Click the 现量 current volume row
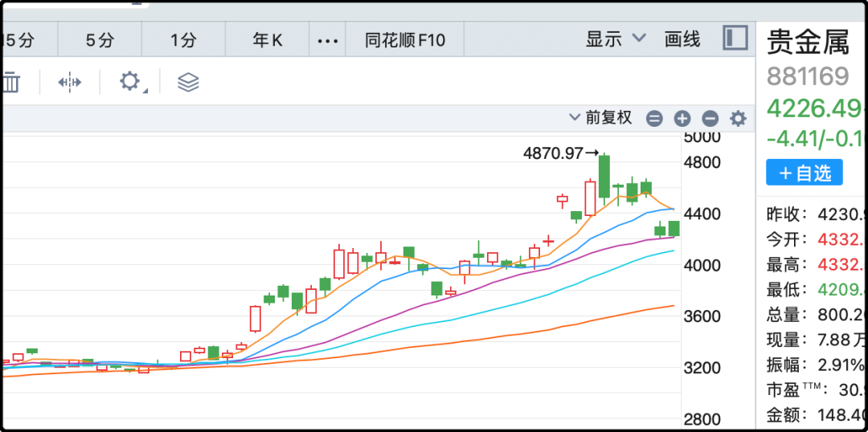 (x=816, y=340)
